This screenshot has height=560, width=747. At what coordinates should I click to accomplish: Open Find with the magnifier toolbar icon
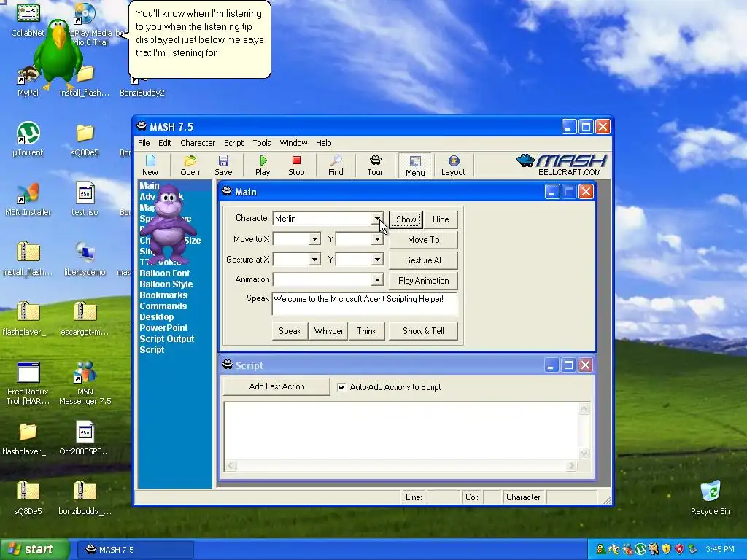click(x=336, y=166)
